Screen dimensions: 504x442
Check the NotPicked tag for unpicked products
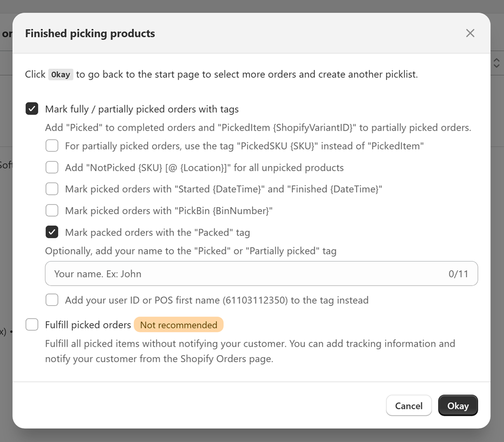[52, 168]
